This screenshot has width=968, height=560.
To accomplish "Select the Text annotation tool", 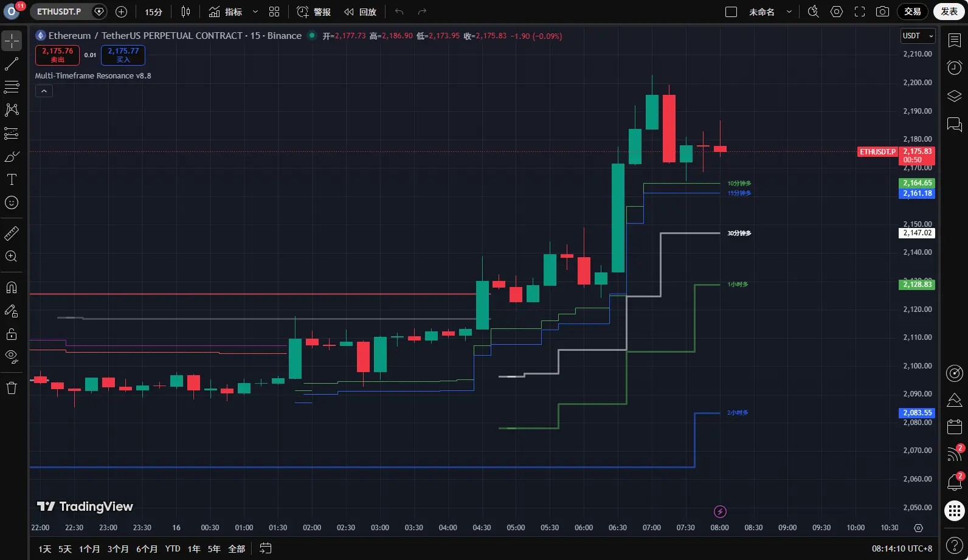I will pos(12,179).
